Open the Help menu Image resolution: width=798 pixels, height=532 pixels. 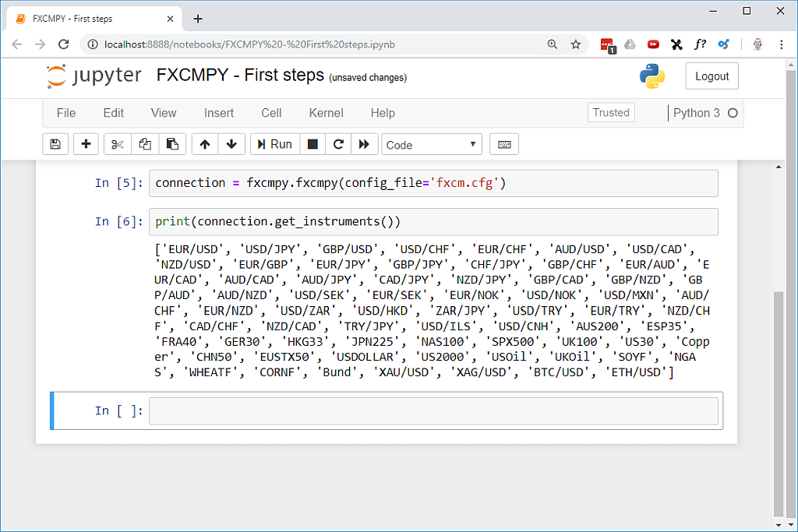pos(383,113)
